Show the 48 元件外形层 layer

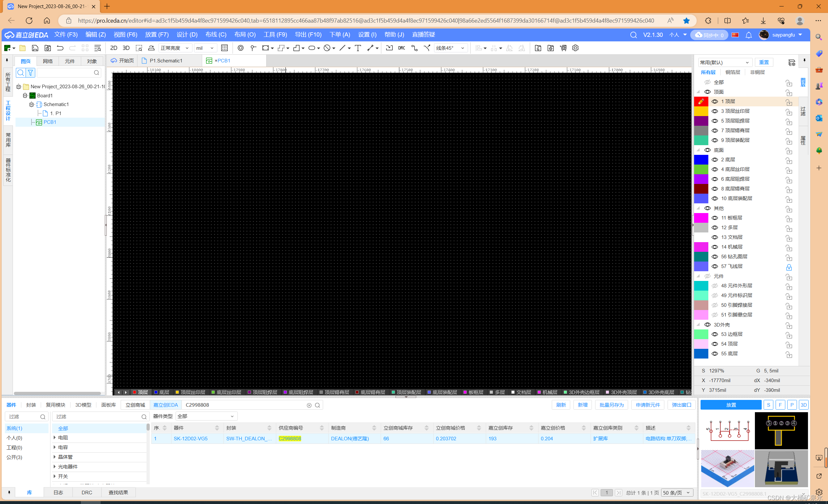715,286
